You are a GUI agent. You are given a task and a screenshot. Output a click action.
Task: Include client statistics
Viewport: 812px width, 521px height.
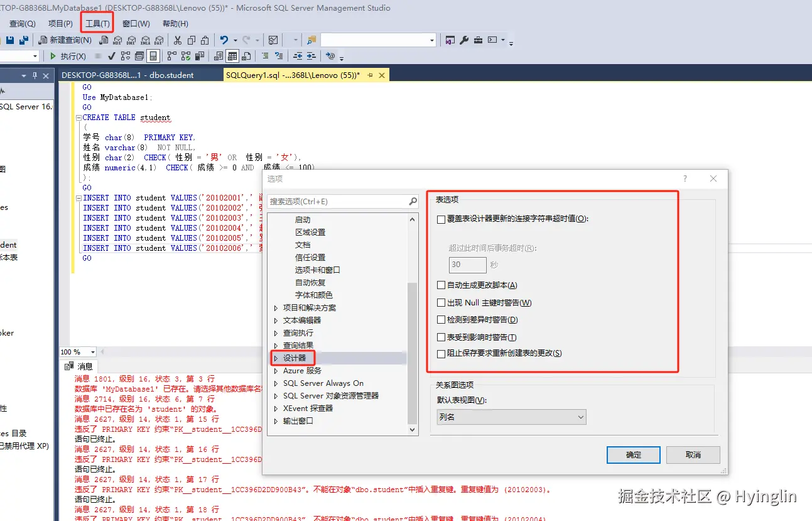200,56
